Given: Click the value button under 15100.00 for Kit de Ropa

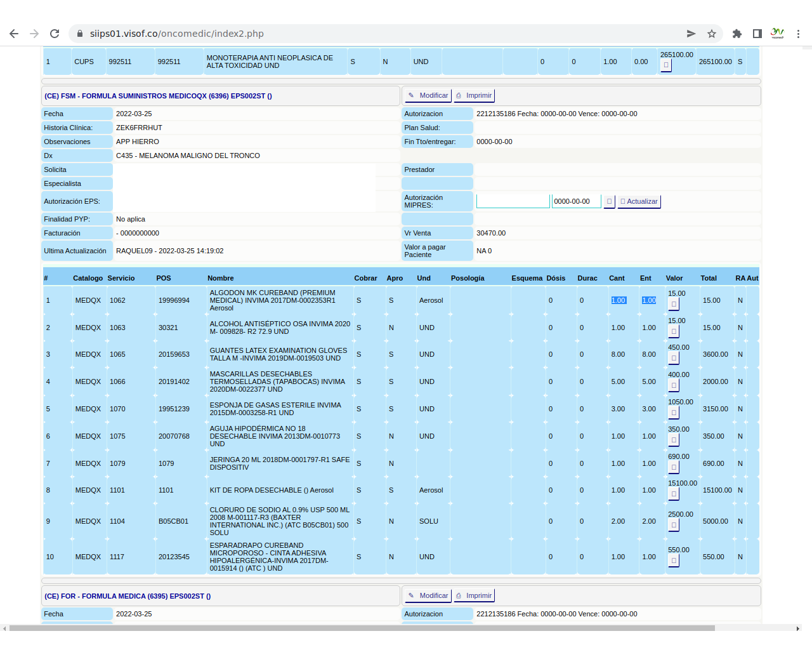Looking at the screenshot, I should point(674,494).
